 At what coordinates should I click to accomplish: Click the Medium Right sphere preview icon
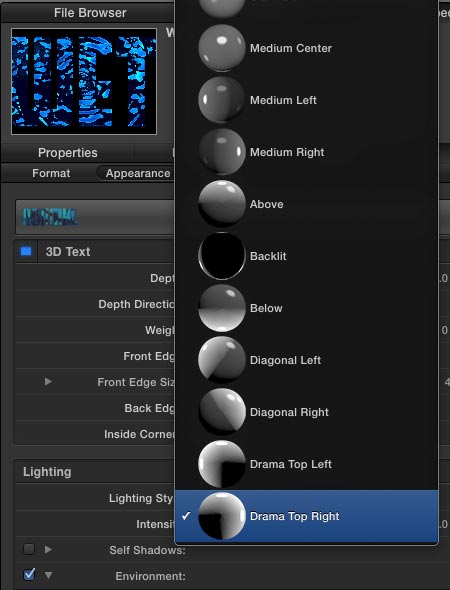pyautogui.click(x=222, y=152)
